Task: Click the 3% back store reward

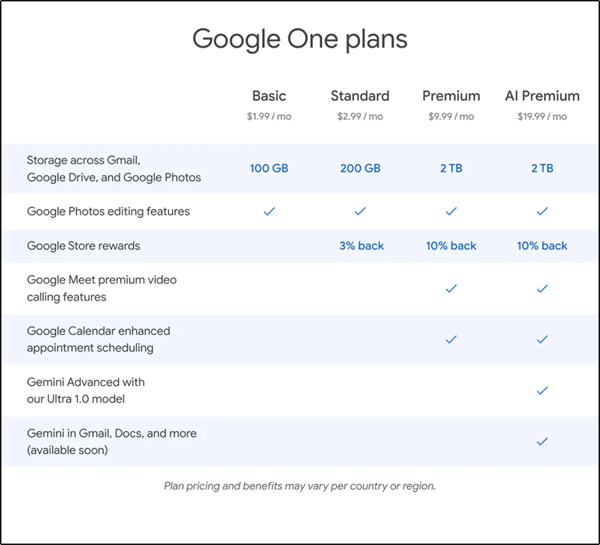Action: (360, 246)
